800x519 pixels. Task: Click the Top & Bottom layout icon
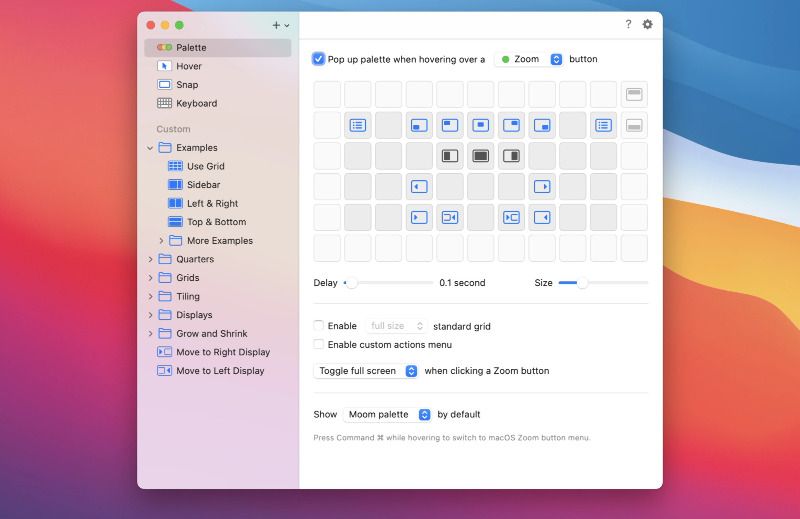[x=175, y=222]
